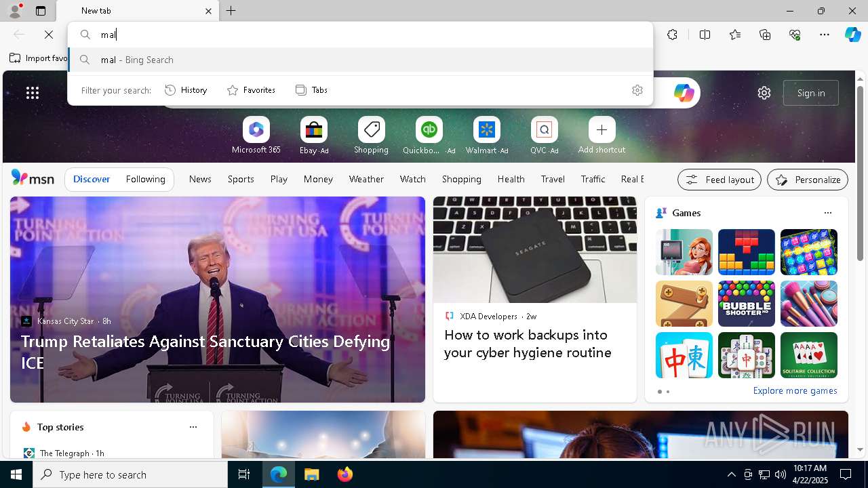Screen dimensions: 868x488
Task: Open File Explorer from taskbar
Action: [x=311, y=474]
